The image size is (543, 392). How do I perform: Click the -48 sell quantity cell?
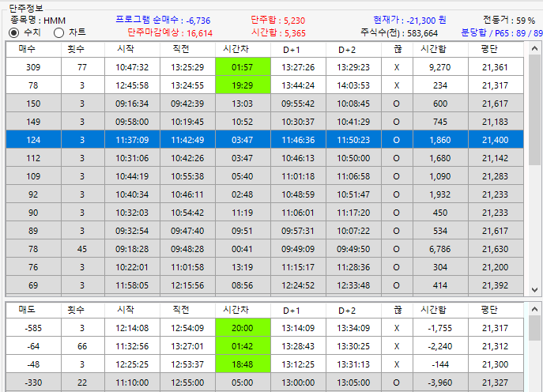coord(33,364)
